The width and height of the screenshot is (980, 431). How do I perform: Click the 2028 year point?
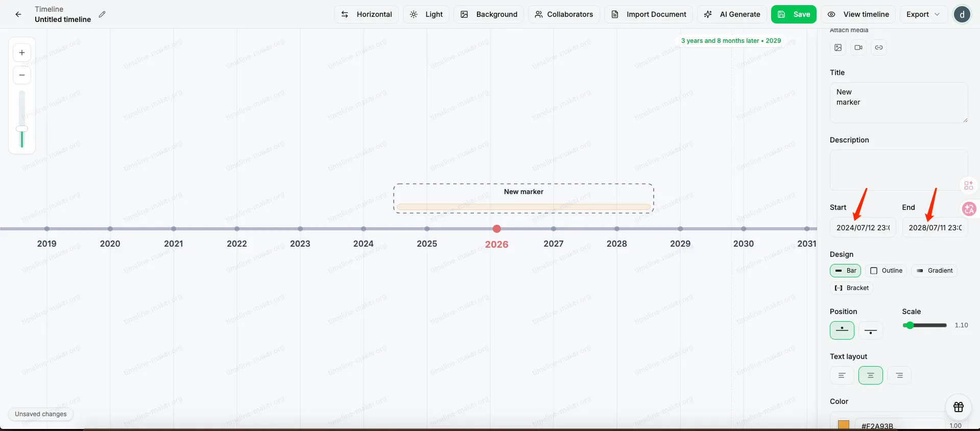coord(617,229)
